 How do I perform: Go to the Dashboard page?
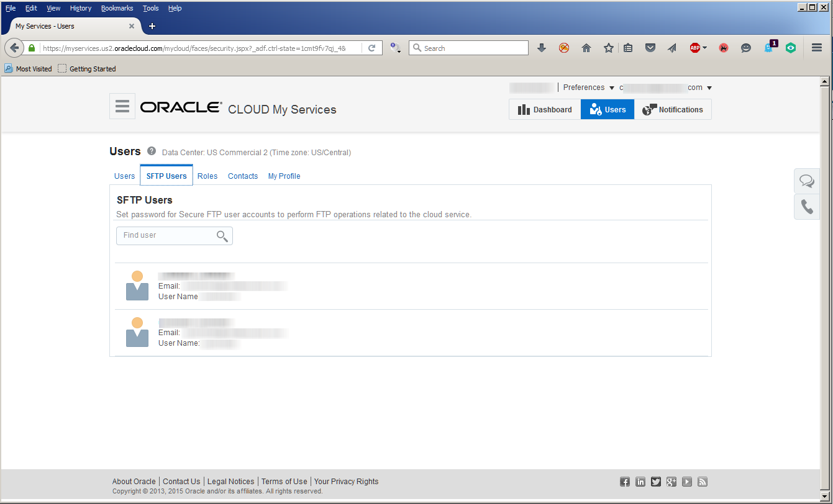[545, 109]
